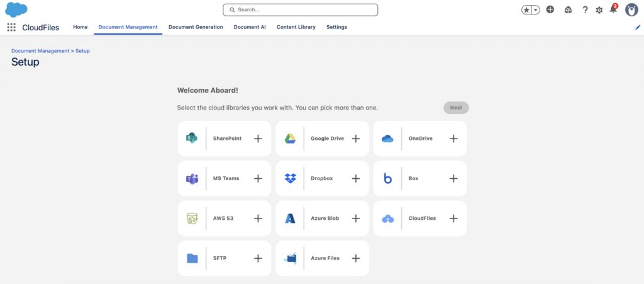Open the Document AI tab
The height and width of the screenshot is (284, 644).
[250, 27]
